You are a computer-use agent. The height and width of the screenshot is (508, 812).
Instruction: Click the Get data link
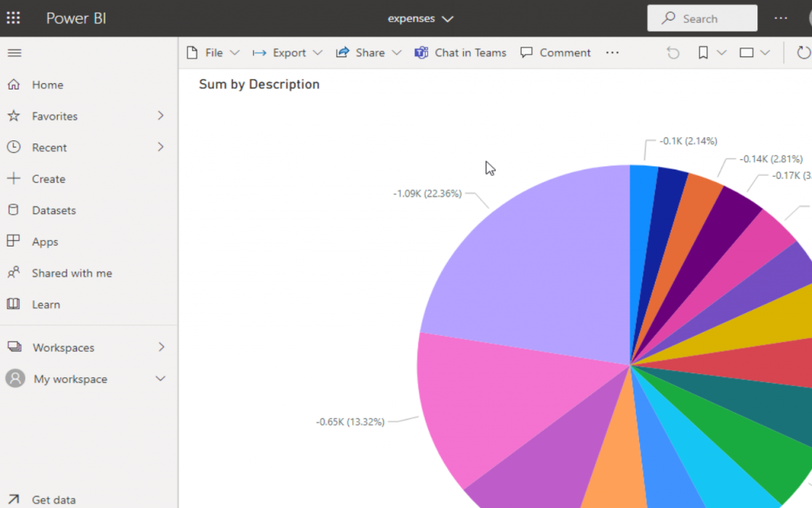[x=54, y=499]
